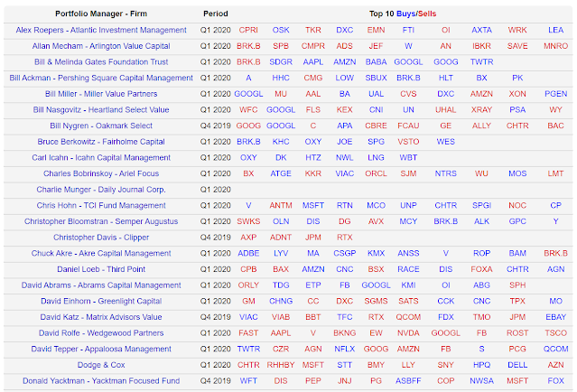Click TSCO ticker in David Rolfe row
The width and height of the screenshot is (577, 392).
(555, 333)
